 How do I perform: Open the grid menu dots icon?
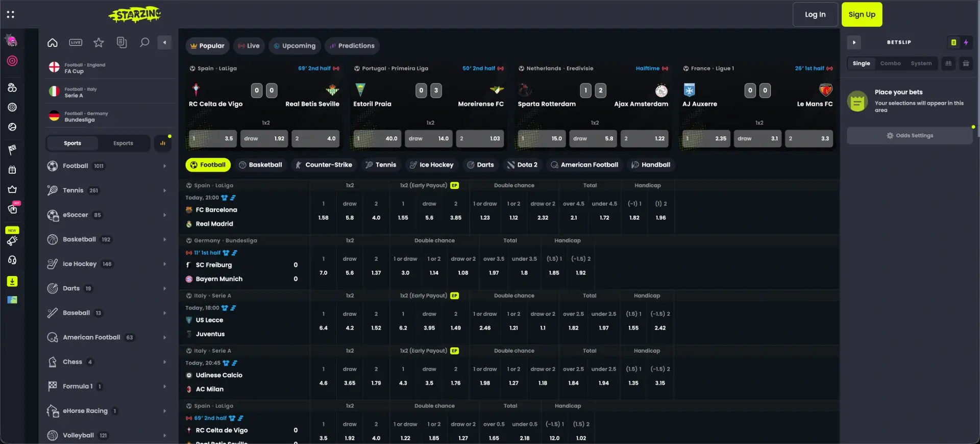(10, 14)
